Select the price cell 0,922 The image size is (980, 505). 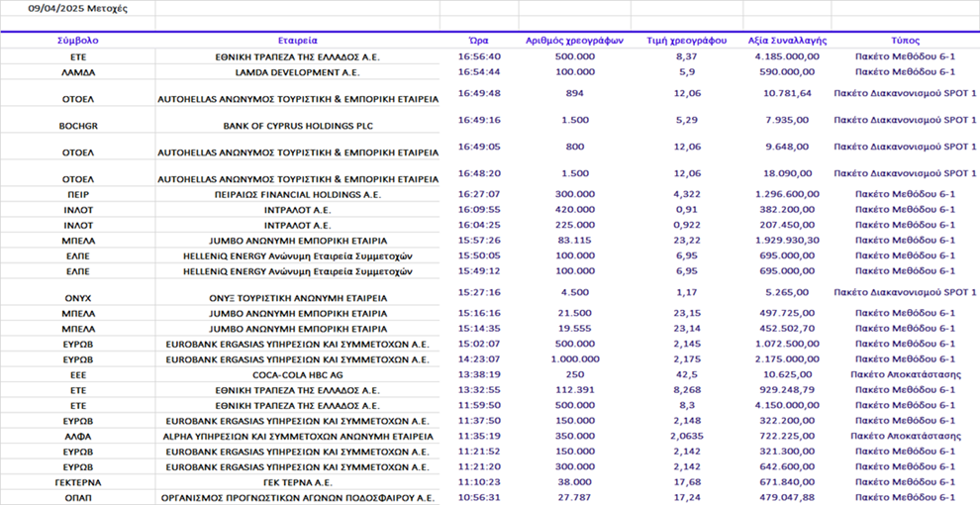click(687, 225)
